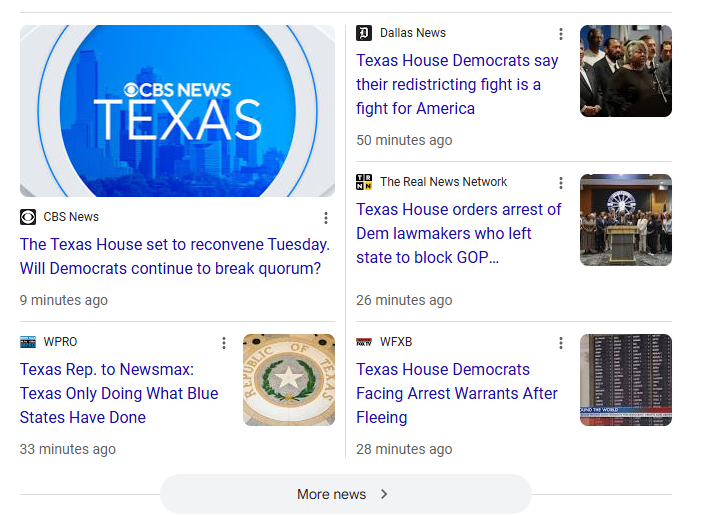The height and width of the screenshot is (515, 701).
Task: Open options menu for WFXB article
Action: click(x=561, y=343)
